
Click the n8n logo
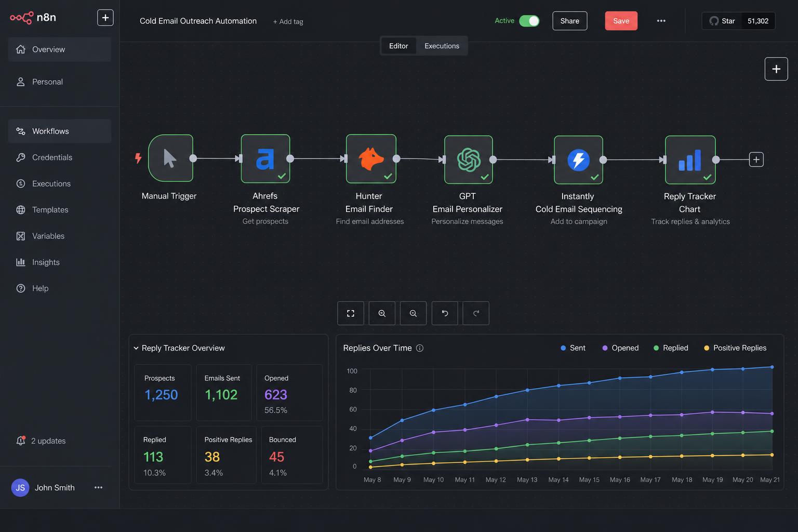point(33,18)
